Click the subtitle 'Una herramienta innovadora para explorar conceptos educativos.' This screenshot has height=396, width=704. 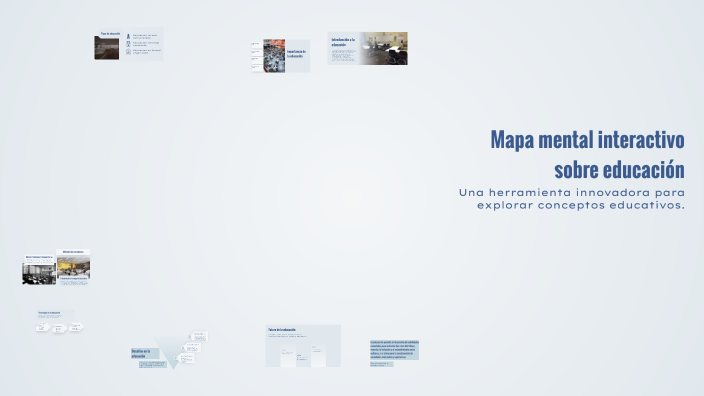572,199
